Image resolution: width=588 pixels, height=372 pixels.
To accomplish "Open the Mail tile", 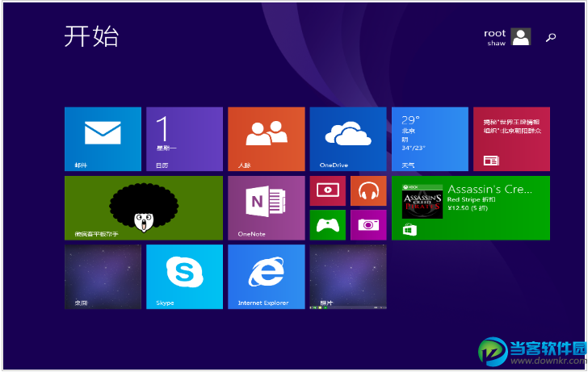I will tap(103, 139).
